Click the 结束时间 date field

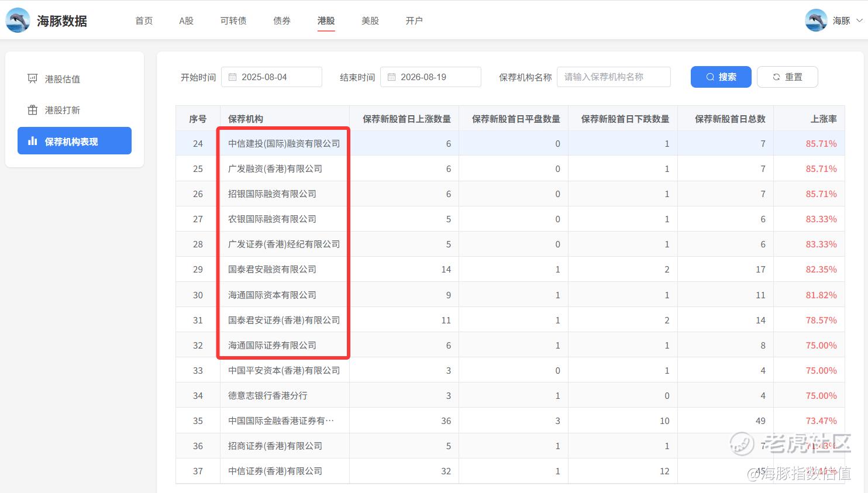(430, 77)
